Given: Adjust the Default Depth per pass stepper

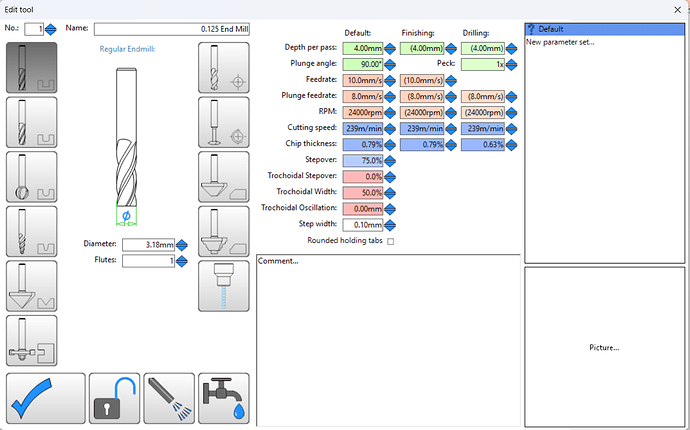Looking at the screenshot, I should [390, 47].
